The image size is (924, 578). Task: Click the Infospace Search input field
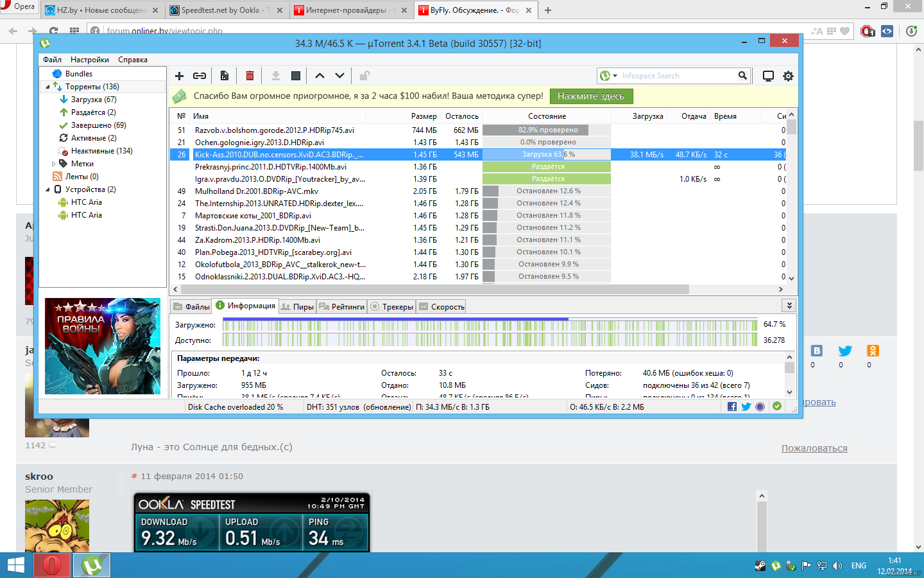[678, 76]
